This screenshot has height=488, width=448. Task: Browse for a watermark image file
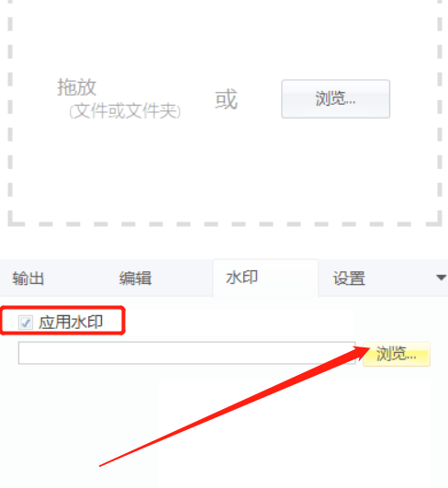(397, 354)
